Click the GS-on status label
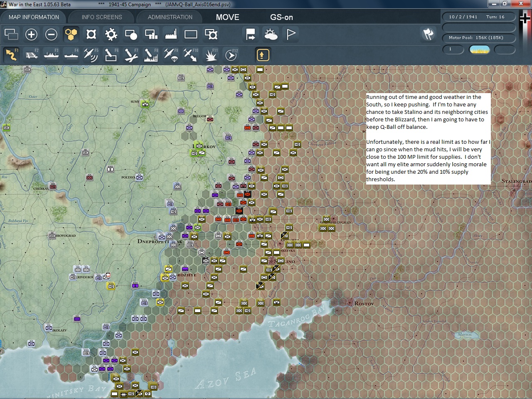The height and width of the screenshot is (399, 532). click(281, 17)
